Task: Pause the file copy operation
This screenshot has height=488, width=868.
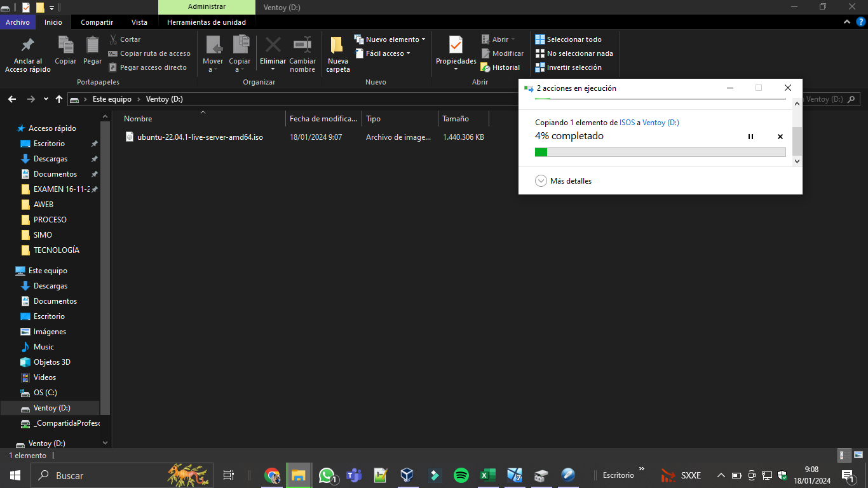Action: (x=750, y=137)
